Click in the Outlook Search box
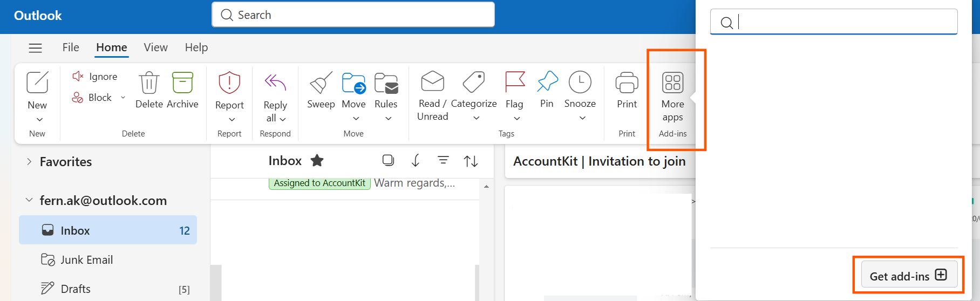 [353, 15]
